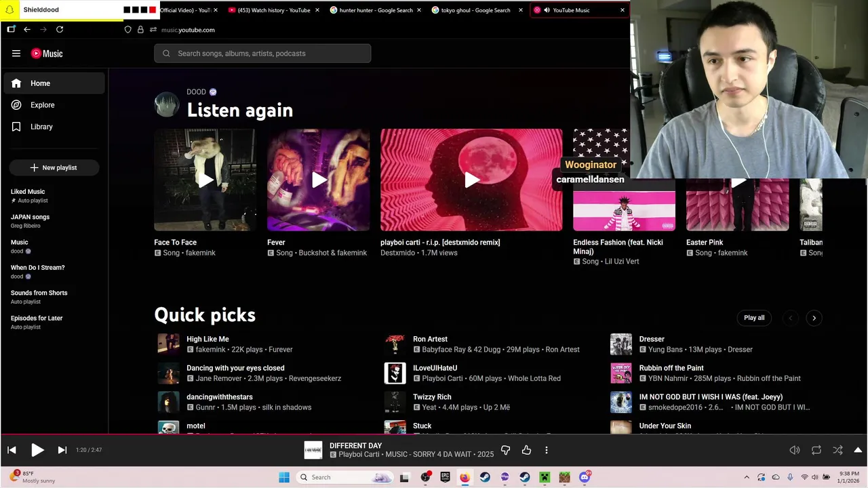Select IM NOT GOD BUT I WISH I WAS
This screenshot has height=488, width=868.
tap(711, 397)
